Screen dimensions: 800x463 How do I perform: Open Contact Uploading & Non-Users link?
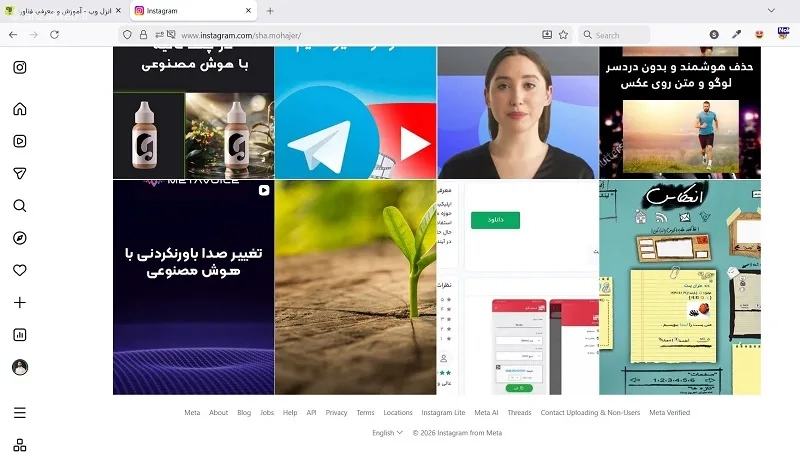(590, 412)
